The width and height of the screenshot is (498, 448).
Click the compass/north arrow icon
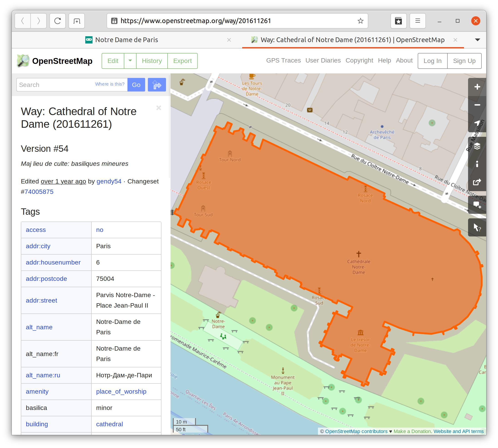coord(476,125)
